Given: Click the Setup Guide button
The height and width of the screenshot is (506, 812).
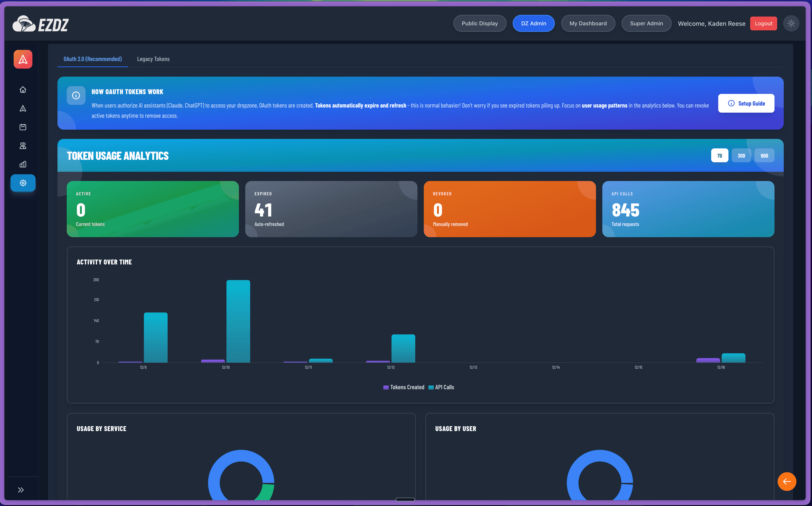Looking at the screenshot, I should click(746, 103).
